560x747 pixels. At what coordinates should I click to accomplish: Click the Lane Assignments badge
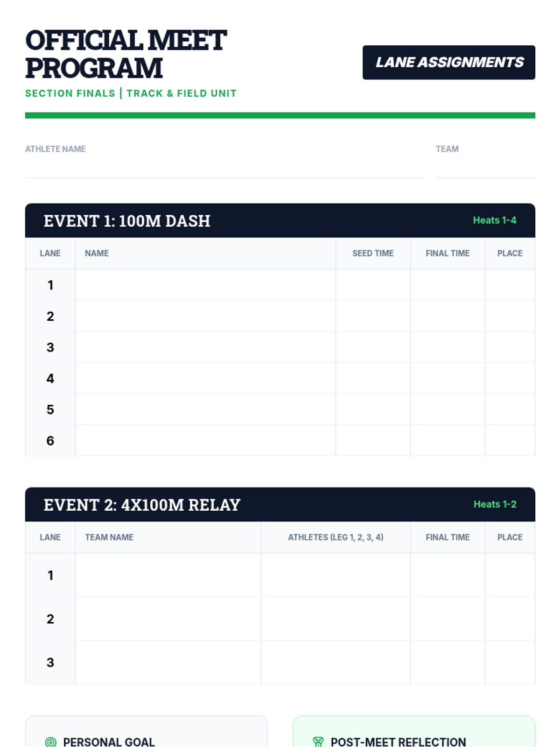[x=449, y=63]
